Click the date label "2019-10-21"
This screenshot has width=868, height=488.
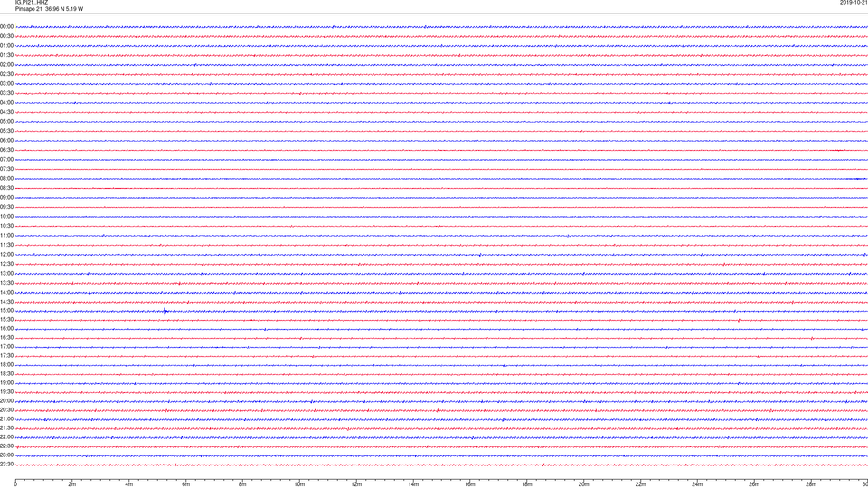point(854,3)
